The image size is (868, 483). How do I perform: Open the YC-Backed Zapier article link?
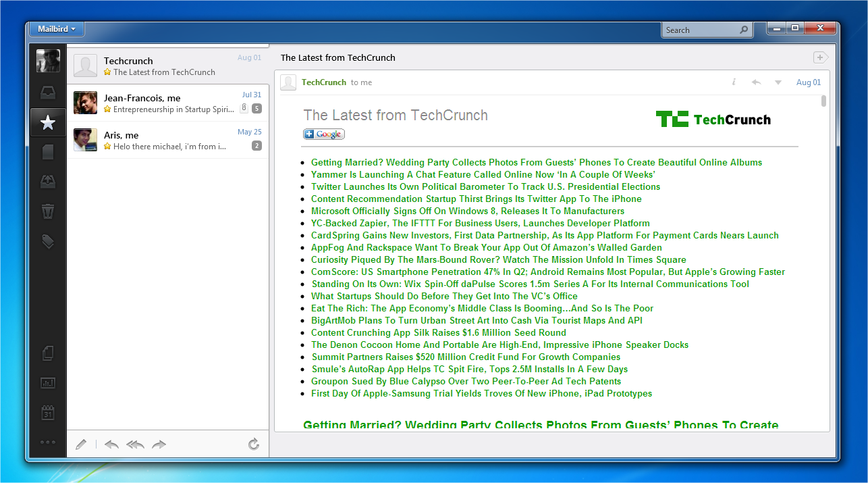click(x=481, y=223)
